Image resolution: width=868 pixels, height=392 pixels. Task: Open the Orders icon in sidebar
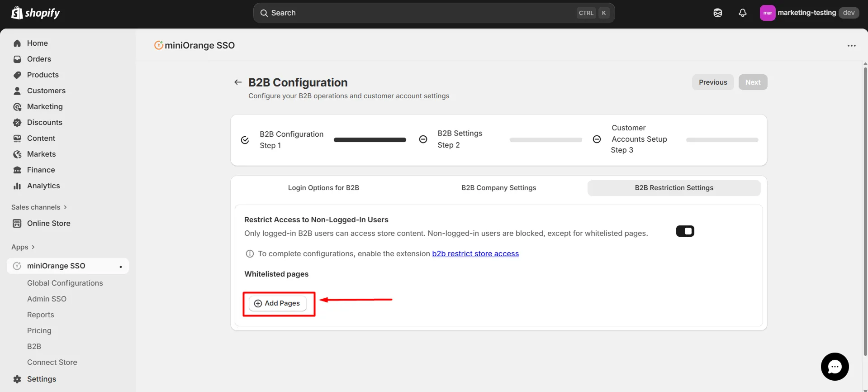click(17, 59)
